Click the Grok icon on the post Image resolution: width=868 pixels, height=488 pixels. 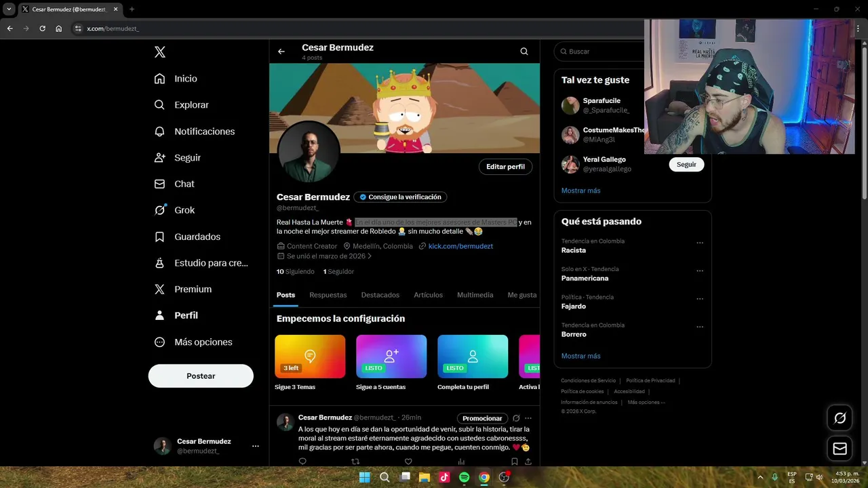point(516,418)
